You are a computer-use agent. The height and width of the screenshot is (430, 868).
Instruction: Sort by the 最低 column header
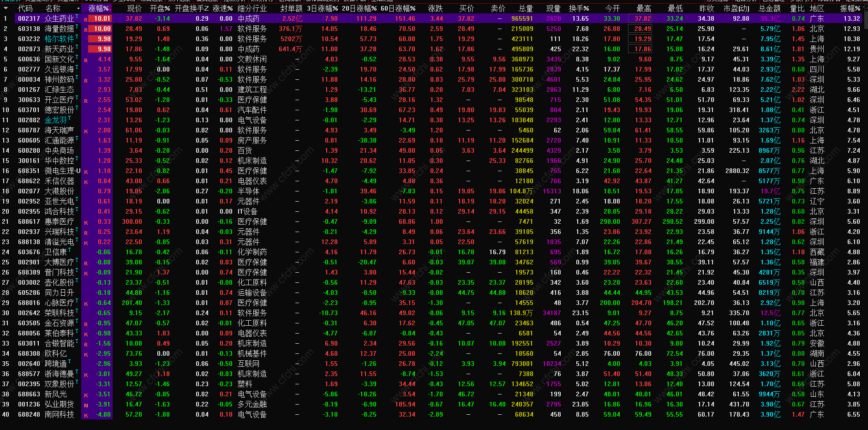tap(675, 8)
